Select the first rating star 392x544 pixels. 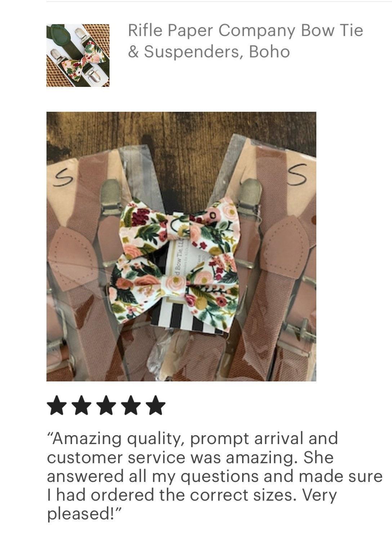click(57, 406)
